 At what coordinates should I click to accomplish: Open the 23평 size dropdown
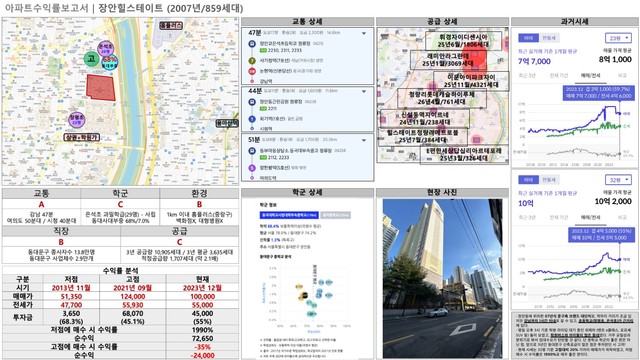pyautogui.click(x=618, y=38)
